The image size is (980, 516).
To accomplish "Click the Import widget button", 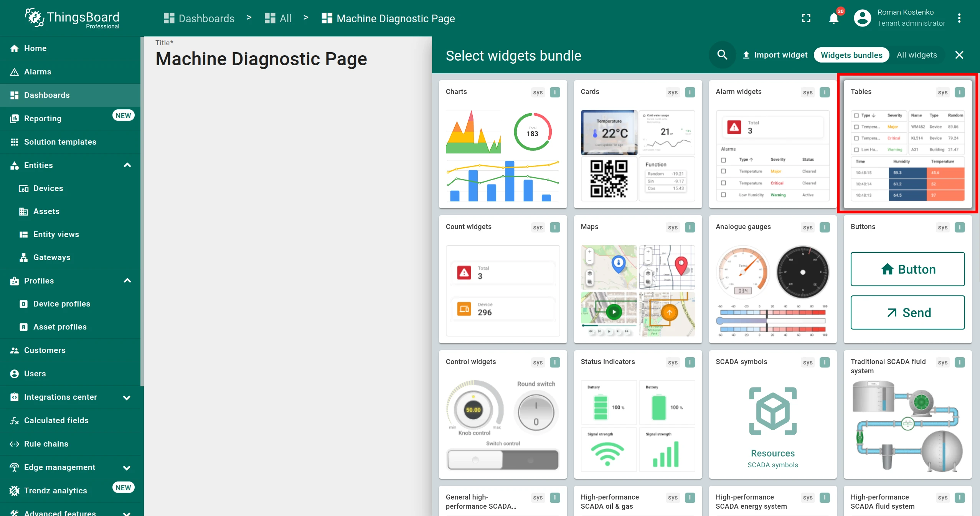I will [x=775, y=55].
